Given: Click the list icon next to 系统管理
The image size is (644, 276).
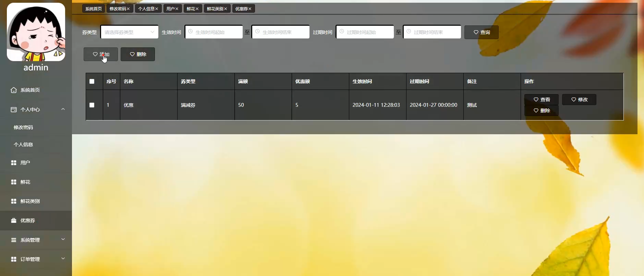Looking at the screenshot, I should (x=14, y=240).
